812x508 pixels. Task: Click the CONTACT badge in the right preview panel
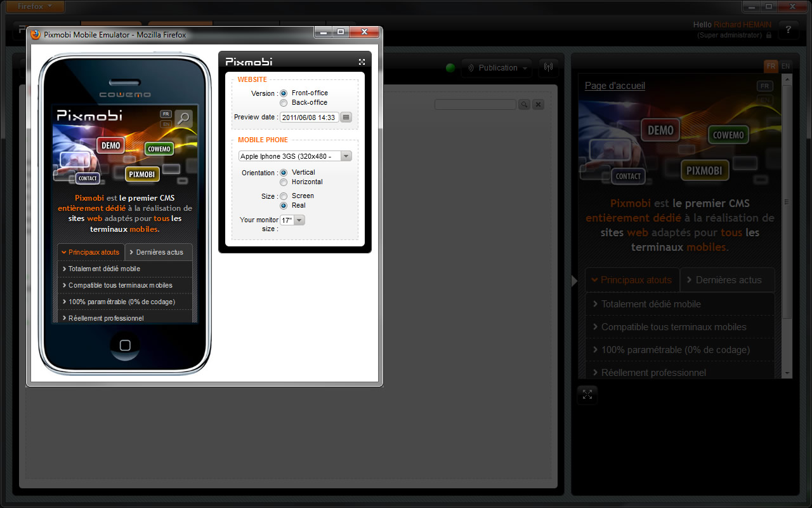click(x=628, y=176)
